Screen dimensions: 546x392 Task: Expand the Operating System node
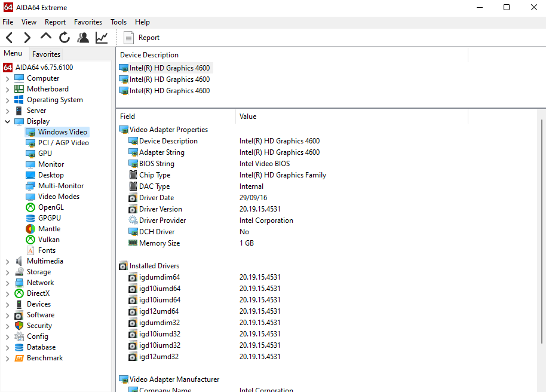pos(7,100)
